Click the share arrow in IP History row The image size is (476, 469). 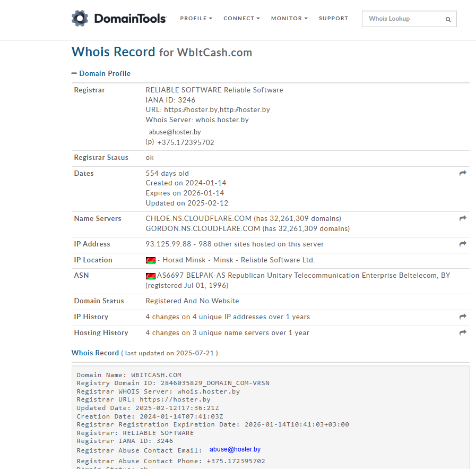(x=463, y=317)
